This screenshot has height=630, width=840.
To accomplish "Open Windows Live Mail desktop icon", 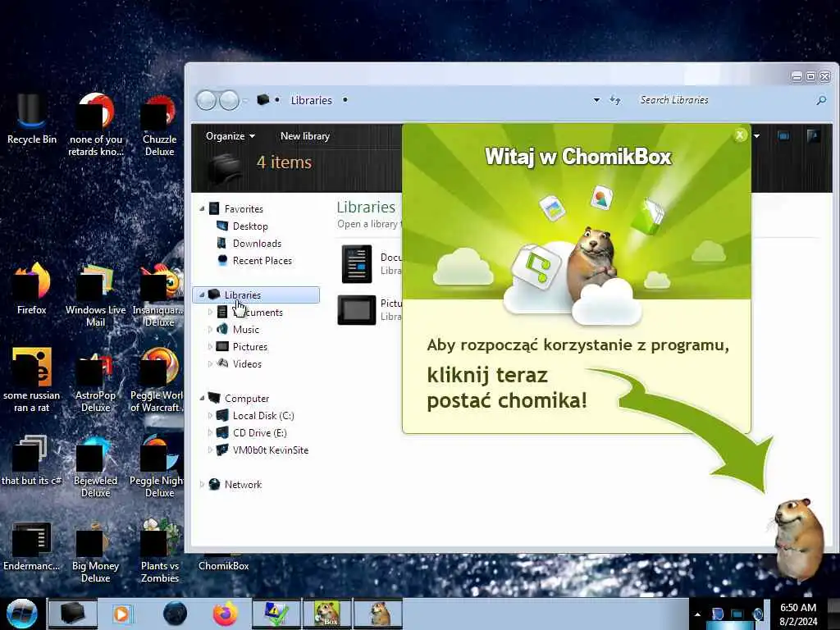I will coord(95,294).
